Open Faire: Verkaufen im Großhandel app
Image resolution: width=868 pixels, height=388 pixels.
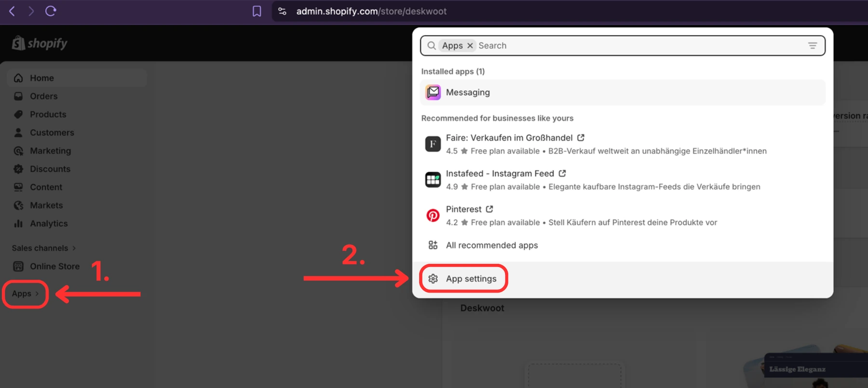[x=509, y=138]
